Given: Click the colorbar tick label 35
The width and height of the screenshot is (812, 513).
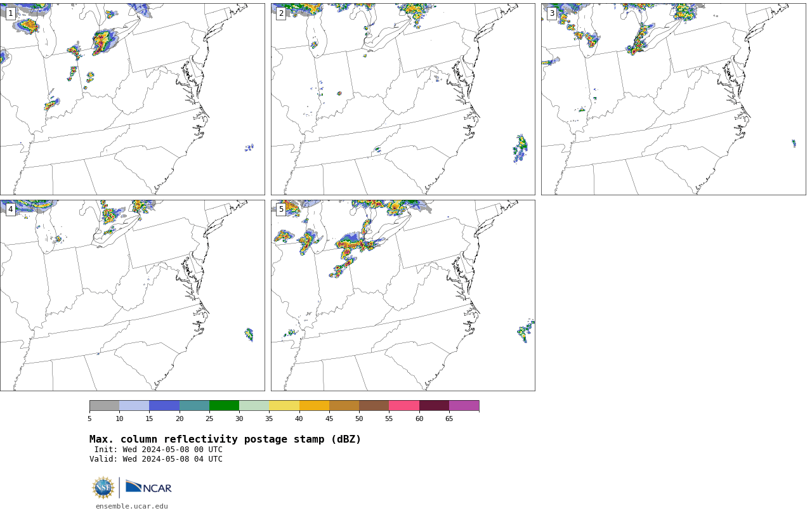Looking at the screenshot, I should click(x=269, y=419).
